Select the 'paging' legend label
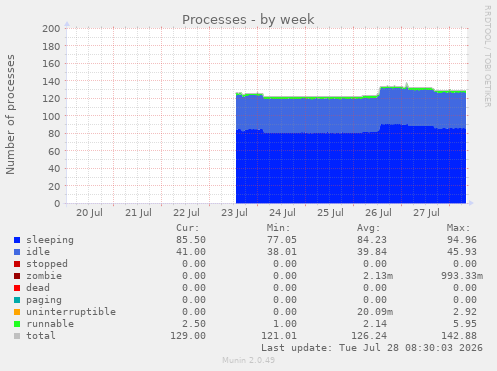 click(x=44, y=300)
